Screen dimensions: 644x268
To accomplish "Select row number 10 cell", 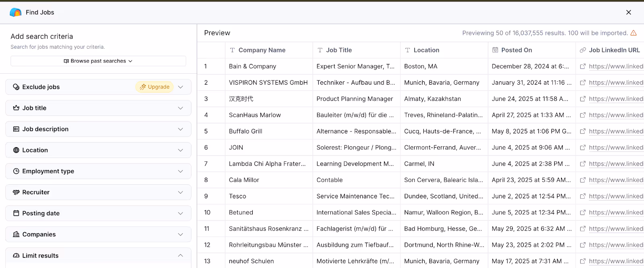I will coord(211,212).
